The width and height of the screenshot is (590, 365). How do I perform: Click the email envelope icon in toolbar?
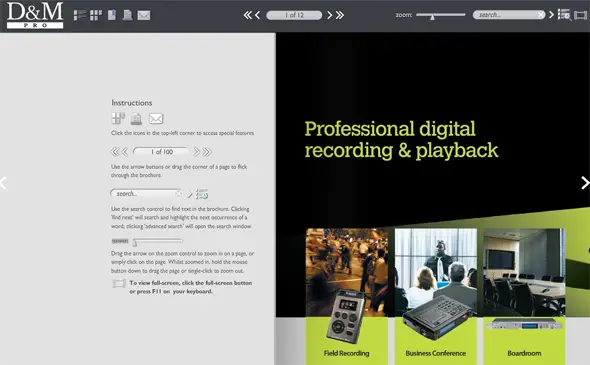coord(144,15)
